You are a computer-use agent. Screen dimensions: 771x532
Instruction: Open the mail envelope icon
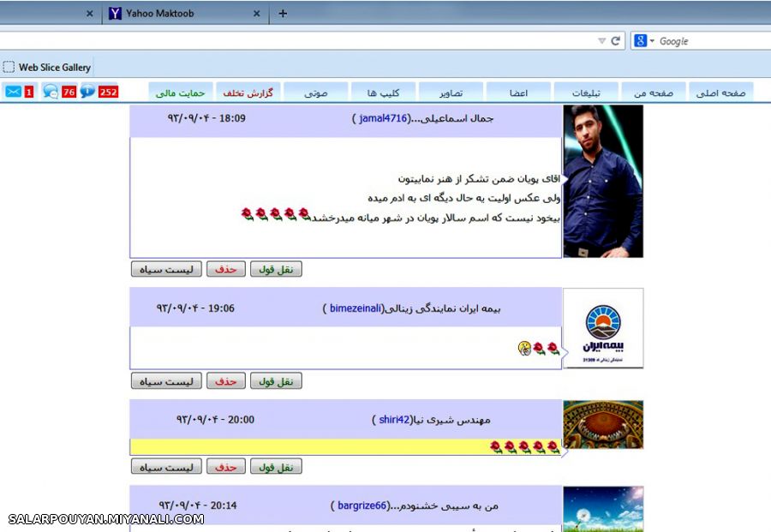(x=13, y=92)
